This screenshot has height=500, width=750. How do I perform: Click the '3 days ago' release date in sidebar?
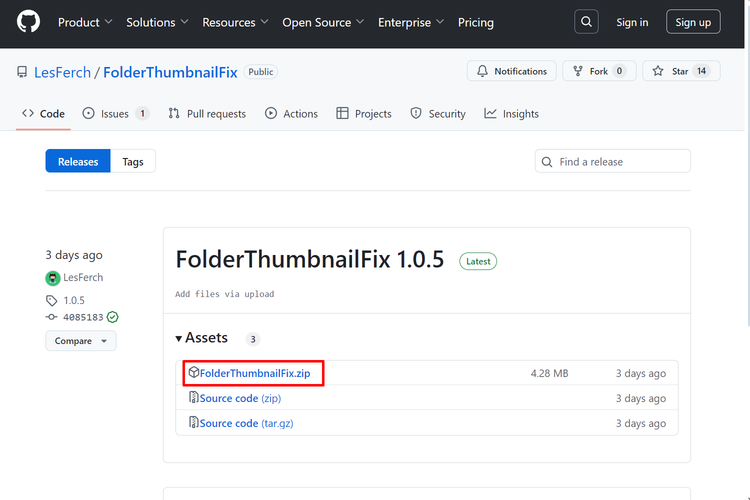click(x=74, y=255)
